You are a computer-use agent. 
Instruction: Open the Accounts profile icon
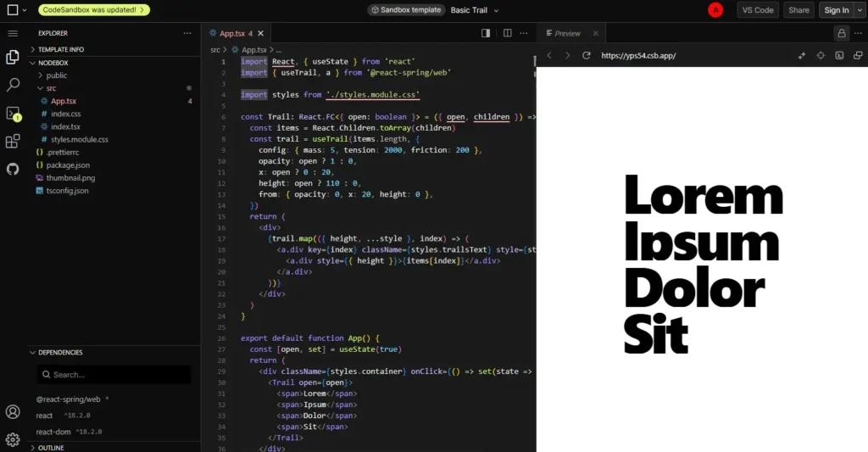click(x=12, y=411)
